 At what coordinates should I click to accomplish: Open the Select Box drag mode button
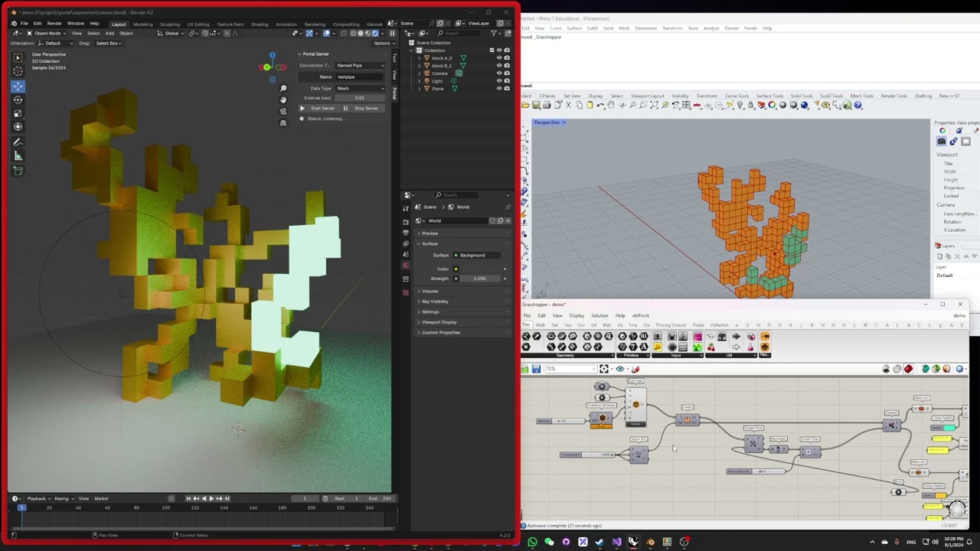[x=108, y=44]
